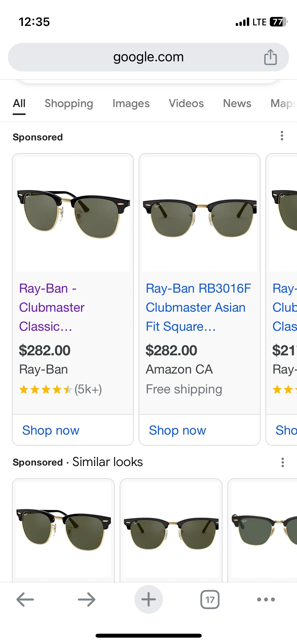
Task: Tap the browser forward arrow
Action: pyautogui.click(x=87, y=599)
